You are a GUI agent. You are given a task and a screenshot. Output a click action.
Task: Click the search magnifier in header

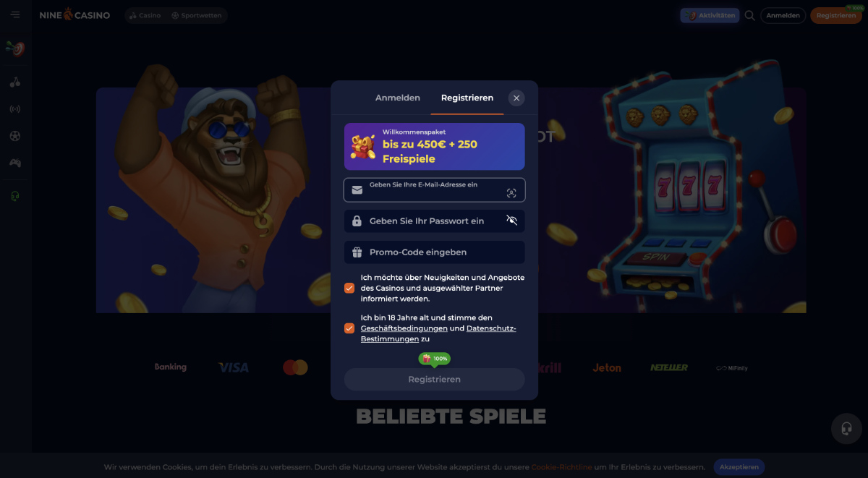(750, 15)
